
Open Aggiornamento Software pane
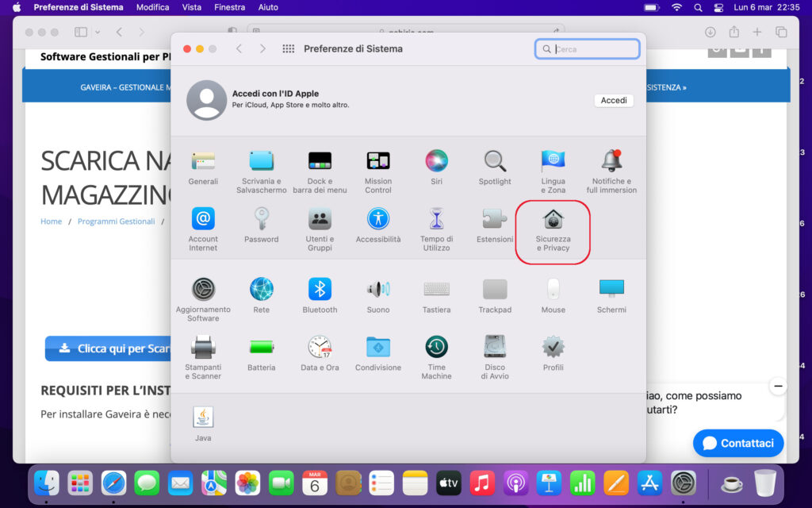(203, 299)
